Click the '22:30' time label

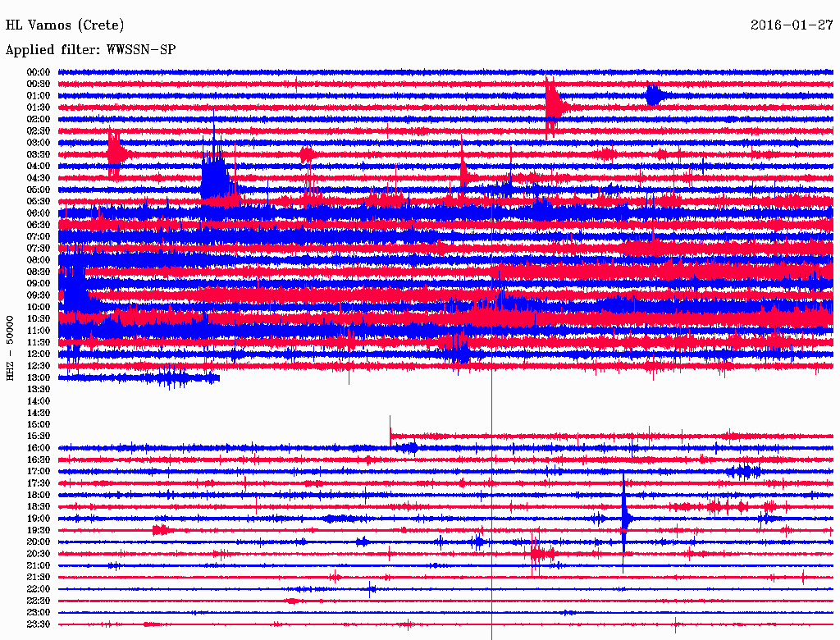tap(39, 601)
